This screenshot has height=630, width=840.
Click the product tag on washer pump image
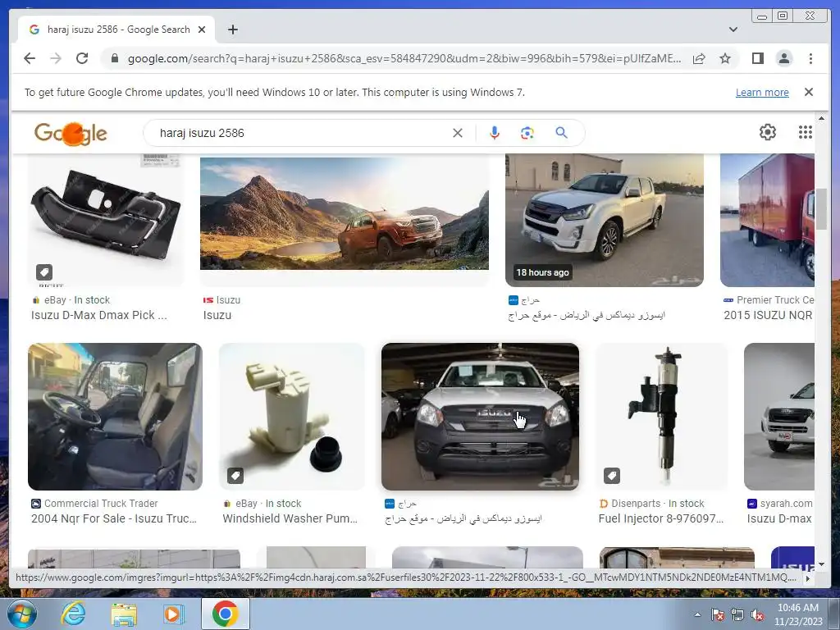[x=235, y=476]
